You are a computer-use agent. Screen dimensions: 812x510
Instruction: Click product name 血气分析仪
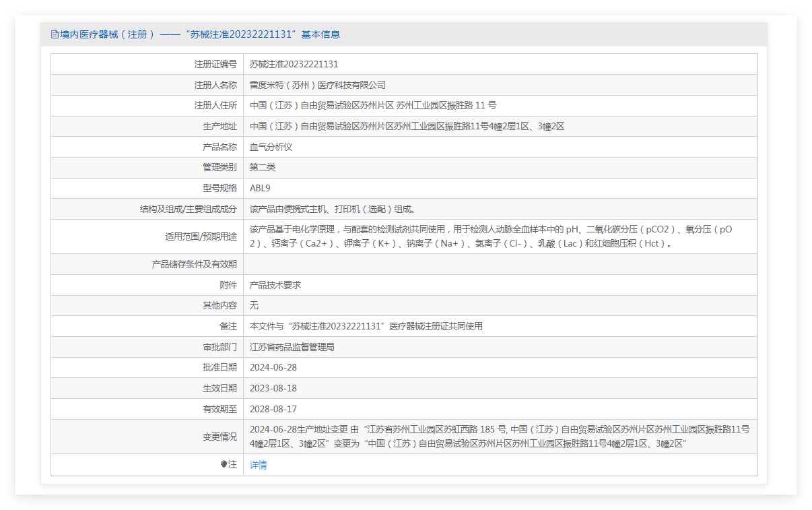click(271, 147)
